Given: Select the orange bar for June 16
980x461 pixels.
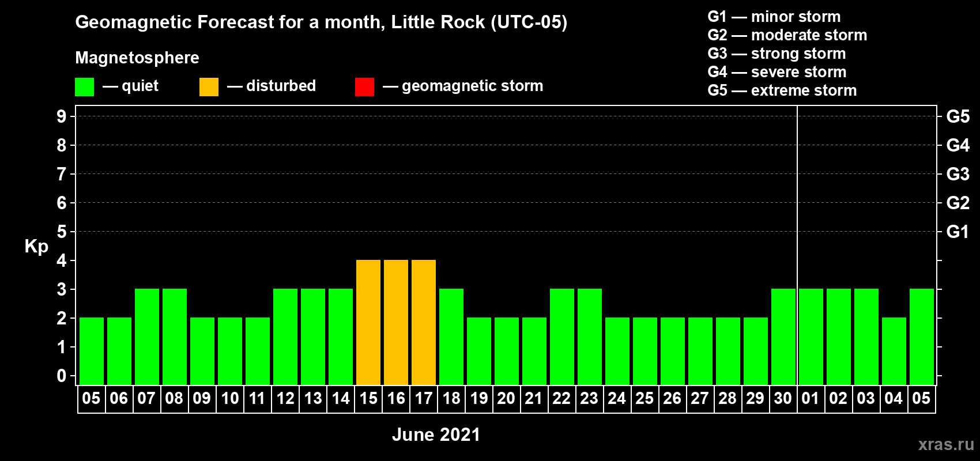Looking at the screenshot, I should [396, 322].
